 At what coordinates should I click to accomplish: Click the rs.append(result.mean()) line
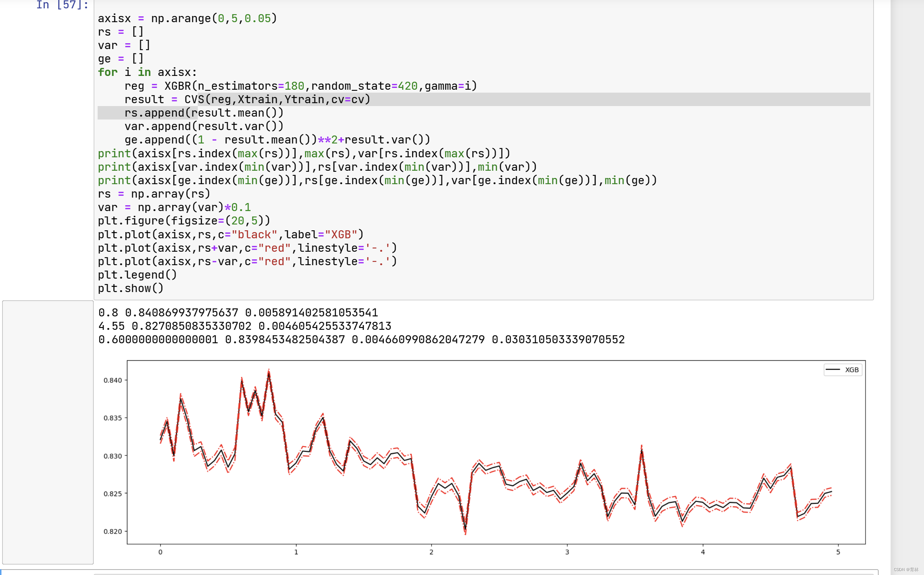pyautogui.click(x=204, y=113)
